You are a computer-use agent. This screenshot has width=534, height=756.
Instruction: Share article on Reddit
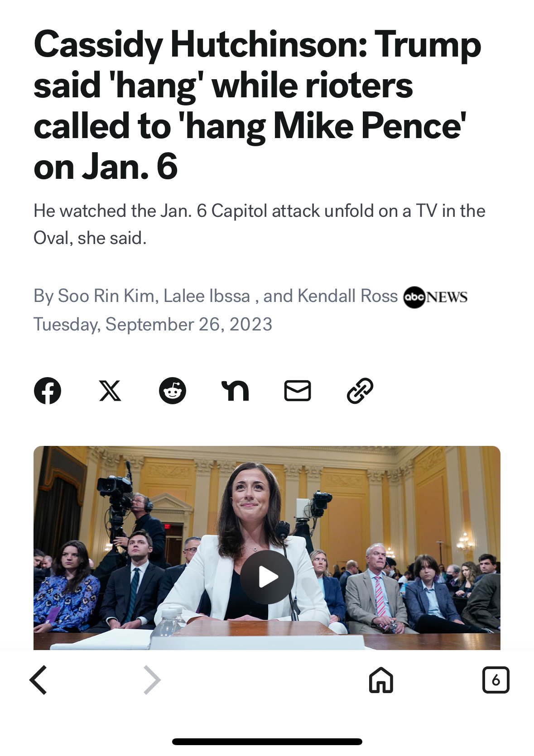coord(173,391)
